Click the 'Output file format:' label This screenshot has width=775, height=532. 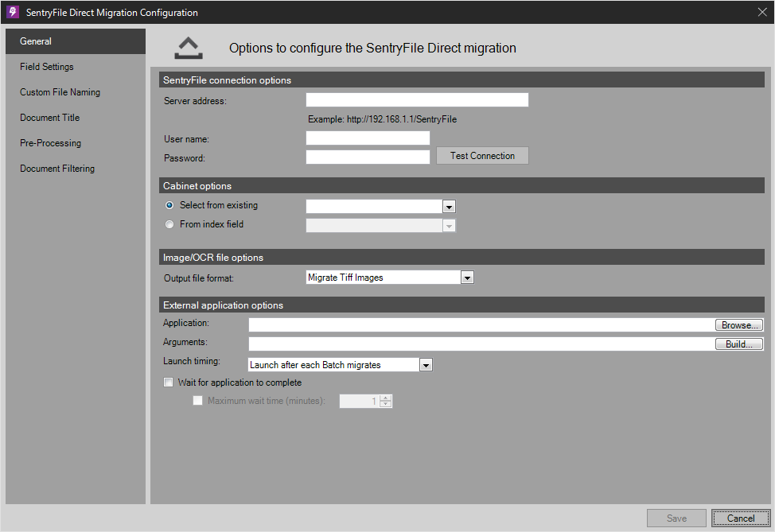[199, 278]
